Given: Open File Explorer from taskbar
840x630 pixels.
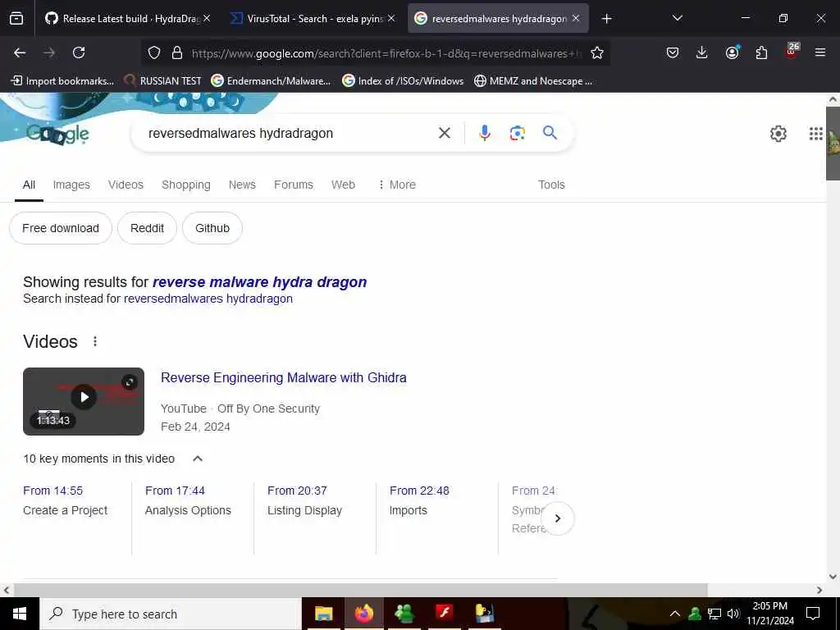Looking at the screenshot, I should point(323,614).
